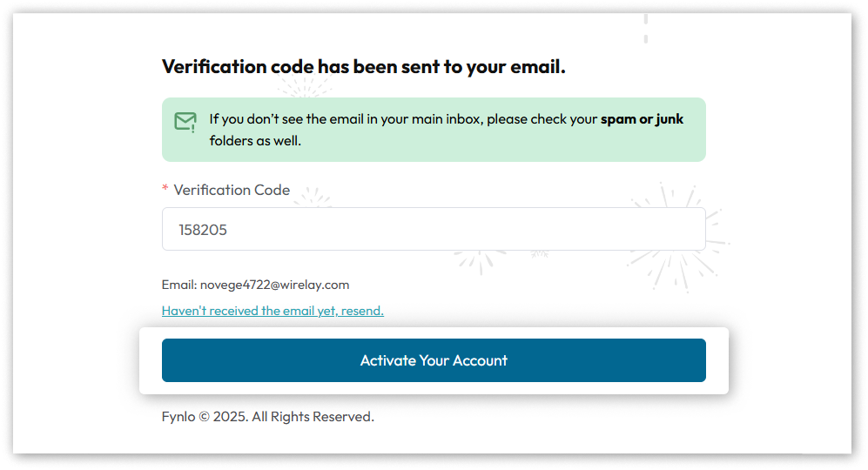Click the entered code 158205

pyautogui.click(x=203, y=230)
